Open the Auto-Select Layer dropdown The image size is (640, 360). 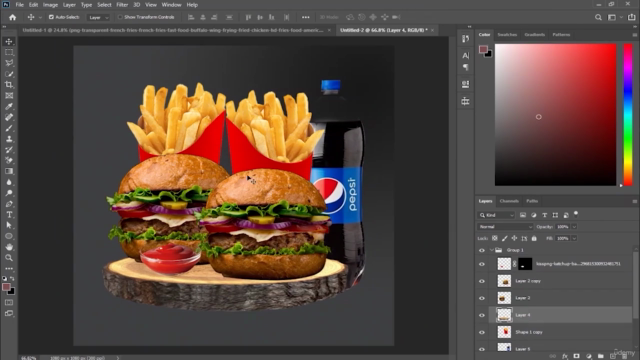[98, 17]
